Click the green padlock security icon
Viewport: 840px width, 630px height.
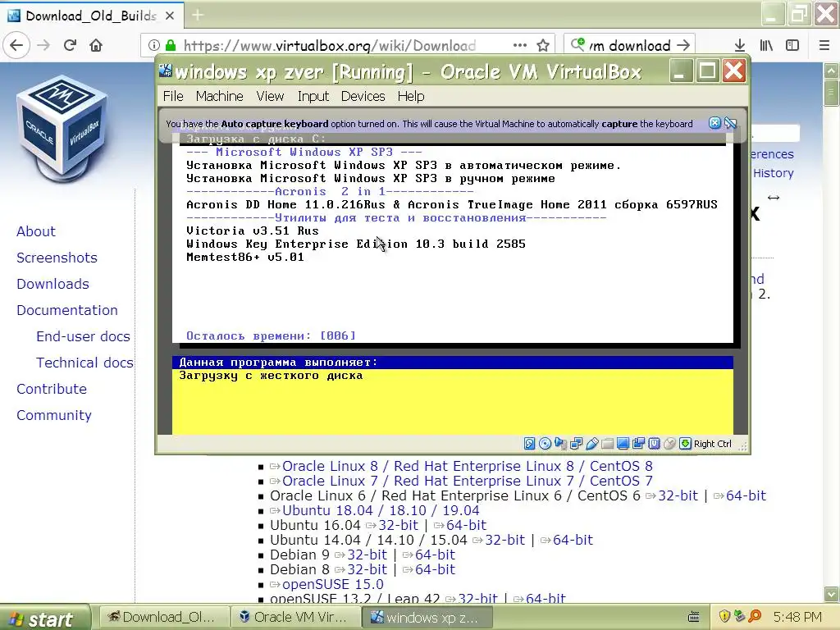click(x=171, y=45)
